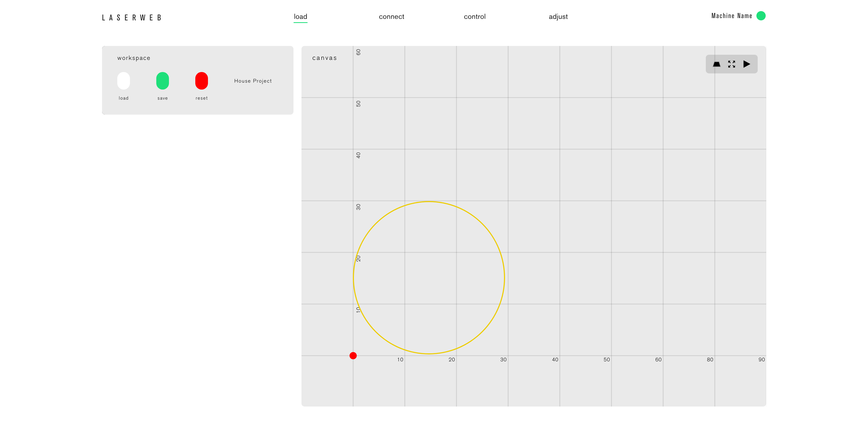Click the perspective view icon in canvas toolbar
Screen dimensions: 868x446
pos(716,64)
